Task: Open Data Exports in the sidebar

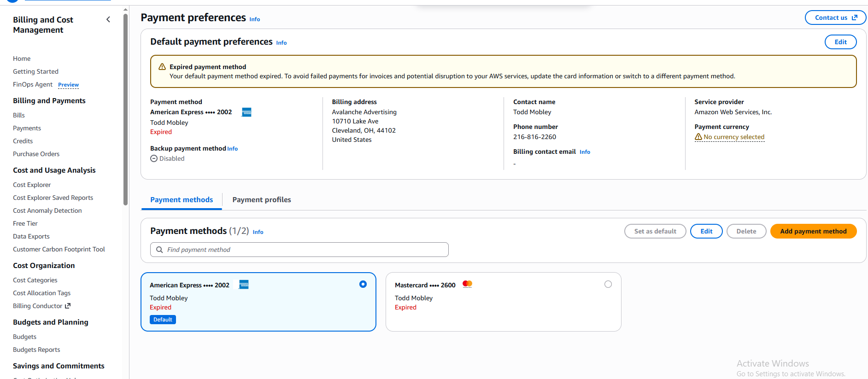Action: click(31, 236)
